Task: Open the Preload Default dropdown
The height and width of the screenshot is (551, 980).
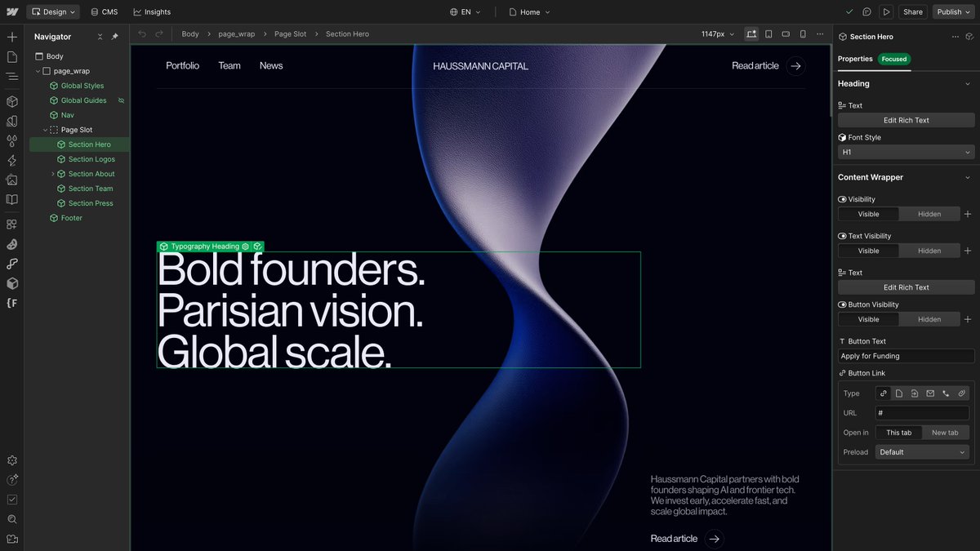Action: click(922, 452)
